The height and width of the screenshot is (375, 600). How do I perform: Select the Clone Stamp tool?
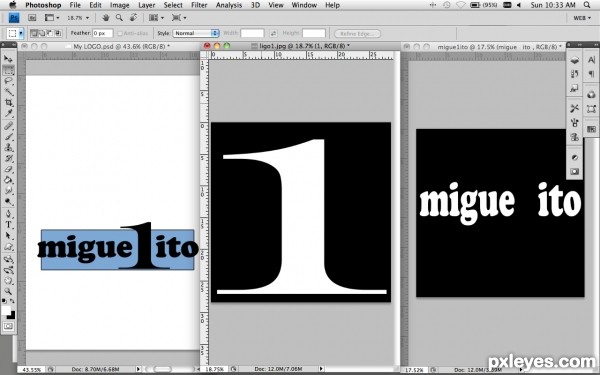pyautogui.click(x=8, y=148)
